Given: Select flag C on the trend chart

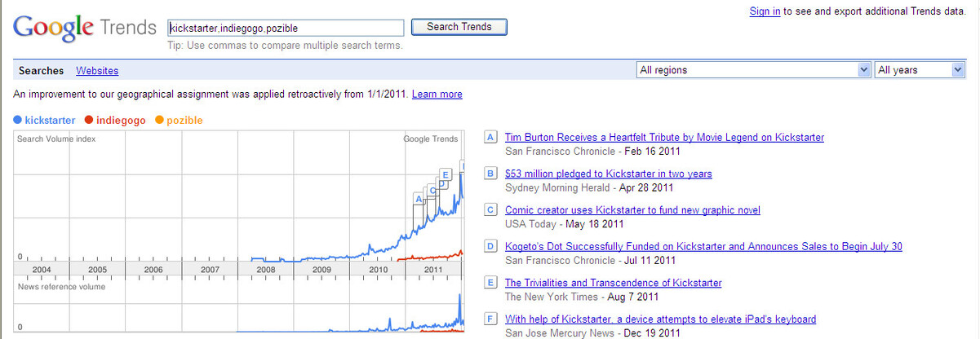Looking at the screenshot, I should pos(432,191).
